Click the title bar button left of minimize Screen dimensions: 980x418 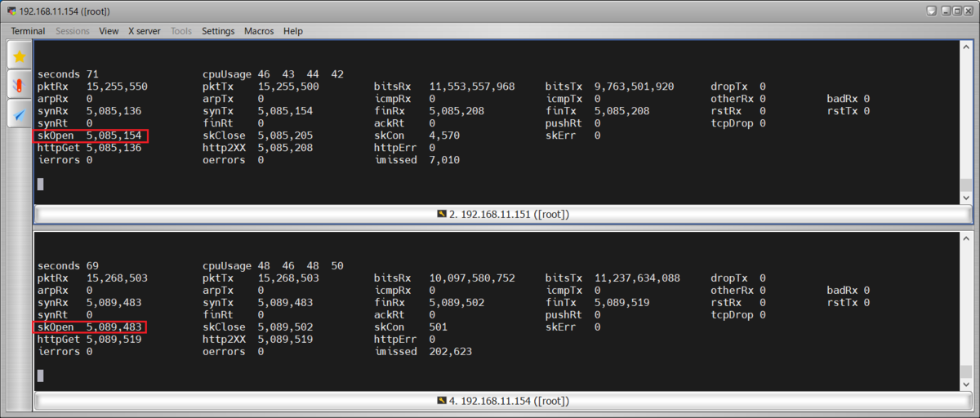pyautogui.click(x=932, y=11)
